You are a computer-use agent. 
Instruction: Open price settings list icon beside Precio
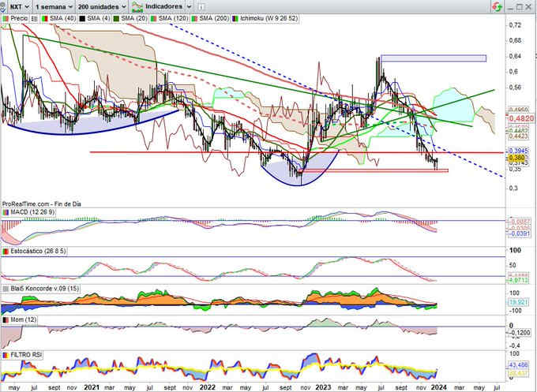pyautogui.click(x=34, y=18)
